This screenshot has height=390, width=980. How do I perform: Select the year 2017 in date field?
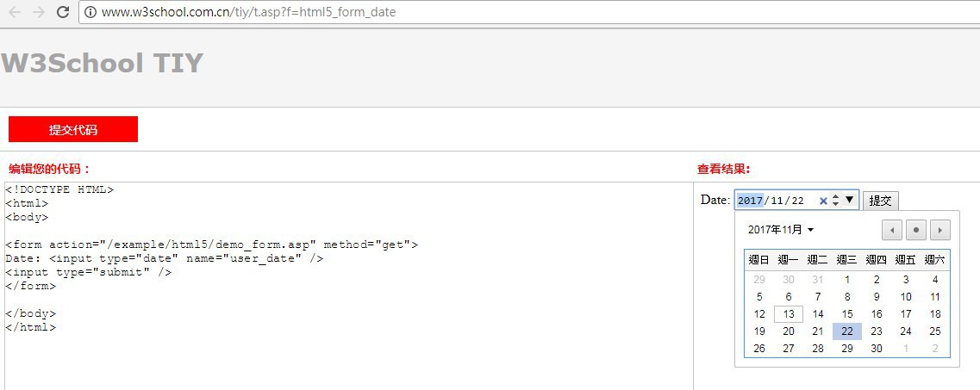(750, 201)
